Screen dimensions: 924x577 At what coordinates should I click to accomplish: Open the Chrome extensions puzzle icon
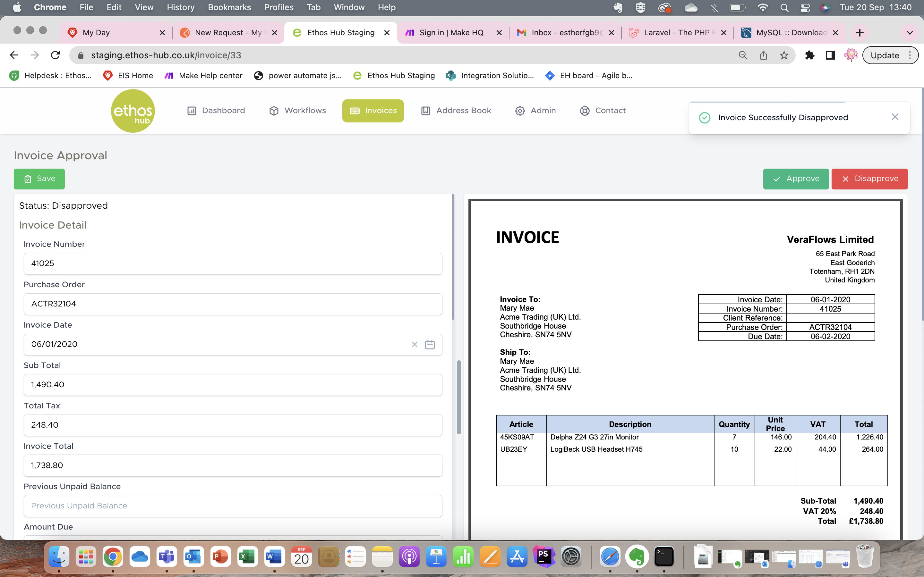[810, 55]
